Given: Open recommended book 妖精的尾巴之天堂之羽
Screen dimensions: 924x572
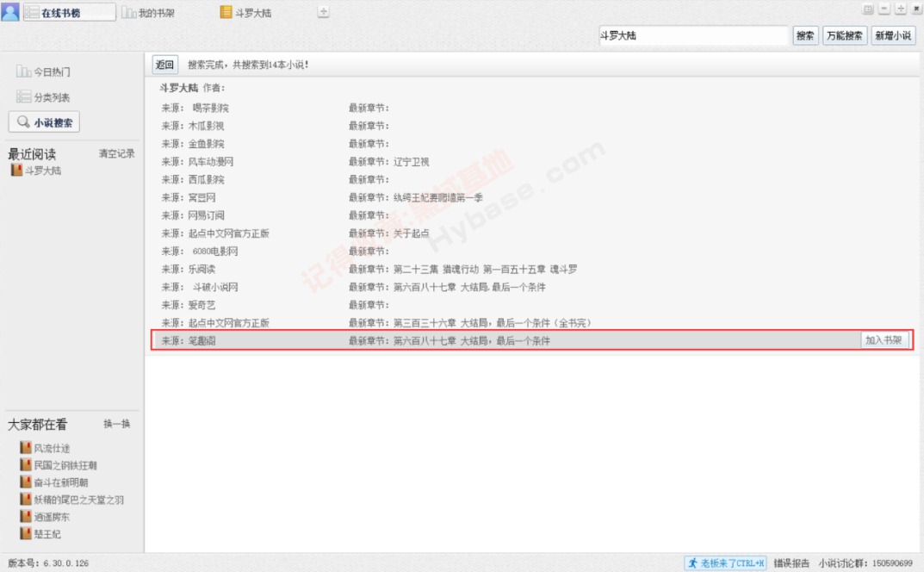Looking at the screenshot, I should point(72,500).
